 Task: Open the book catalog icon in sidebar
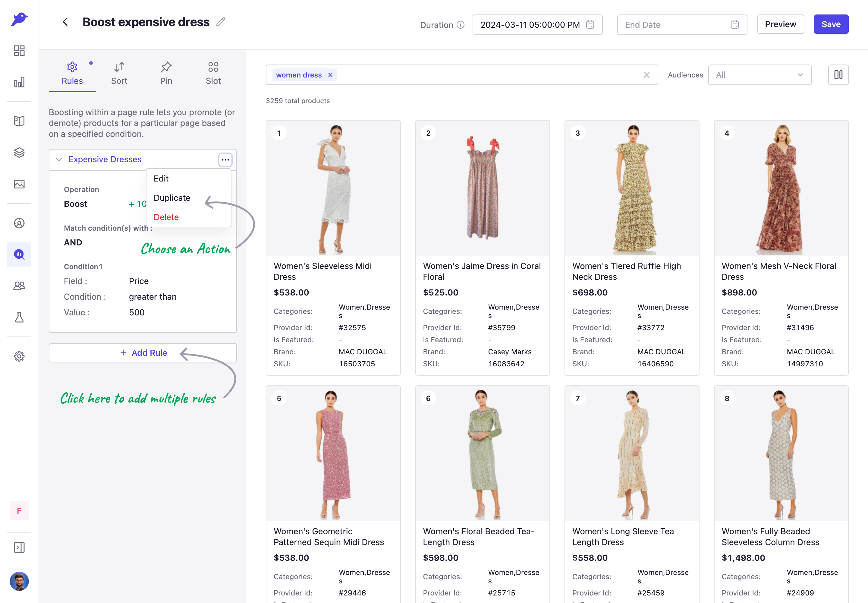click(19, 121)
